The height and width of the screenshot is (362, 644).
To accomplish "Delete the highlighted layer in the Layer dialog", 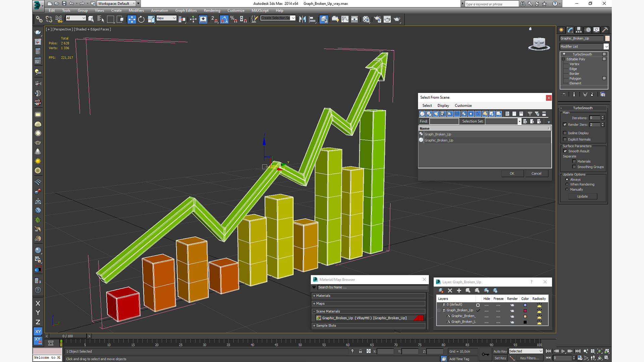I will click(x=450, y=291).
